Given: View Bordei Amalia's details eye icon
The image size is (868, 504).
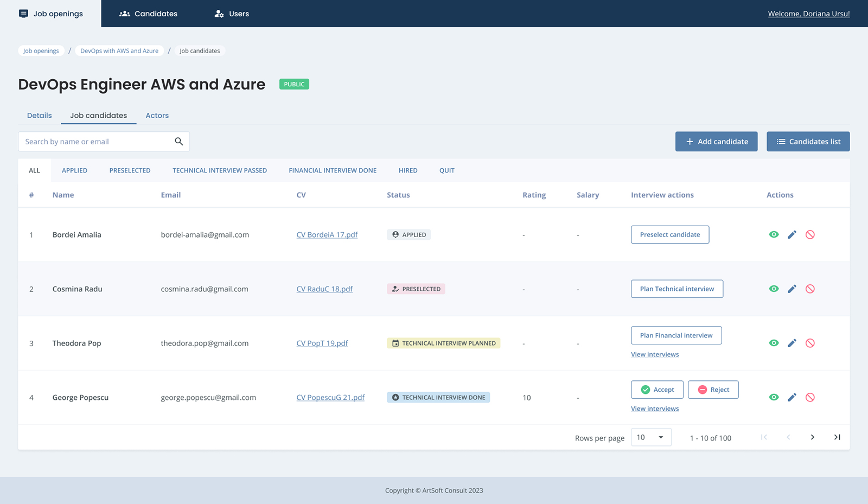Looking at the screenshot, I should click(774, 234).
